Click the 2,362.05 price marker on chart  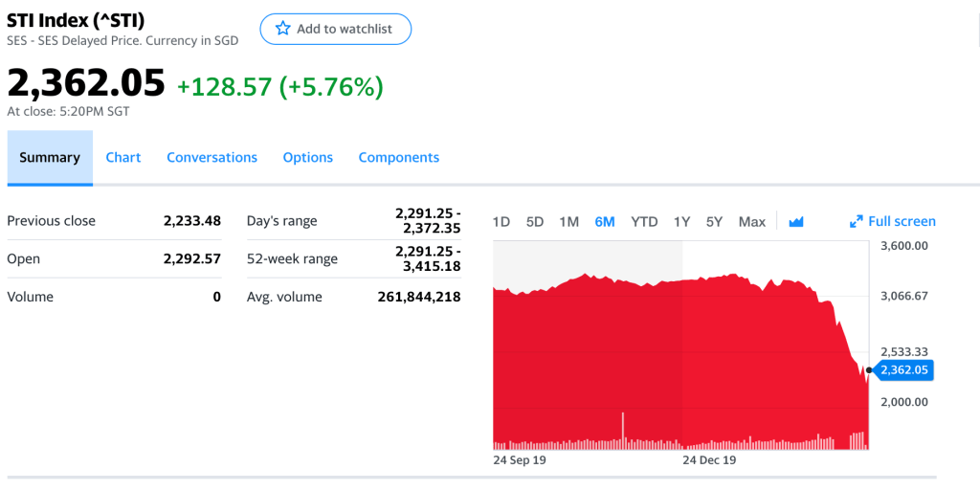904,369
